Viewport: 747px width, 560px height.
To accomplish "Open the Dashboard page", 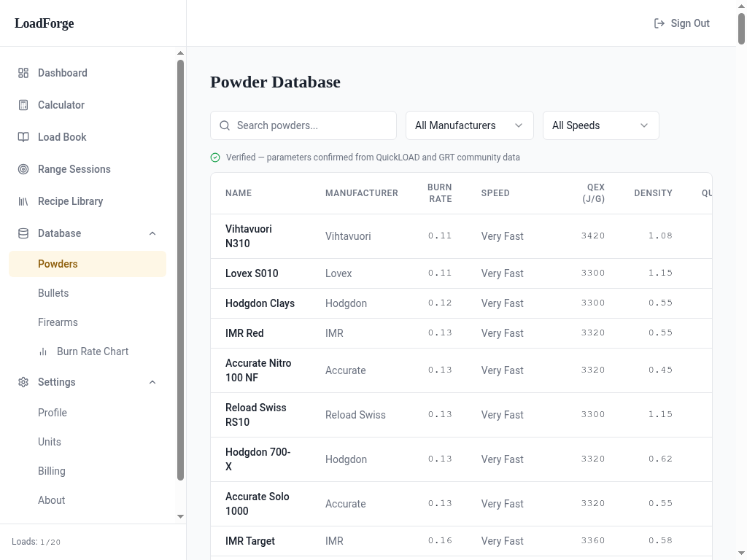I will [88, 73].
